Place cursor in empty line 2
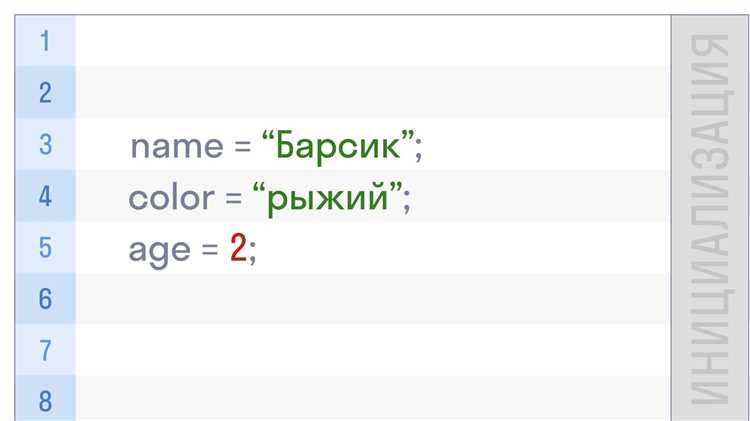The image size is (750, 421). pos(371,92)
